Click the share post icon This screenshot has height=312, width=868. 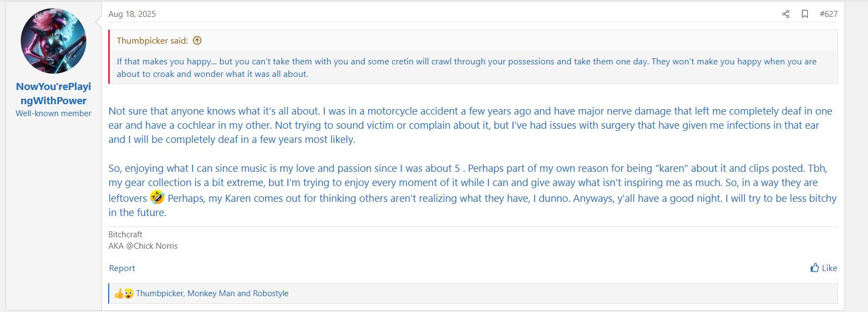(x=786, y=14)
